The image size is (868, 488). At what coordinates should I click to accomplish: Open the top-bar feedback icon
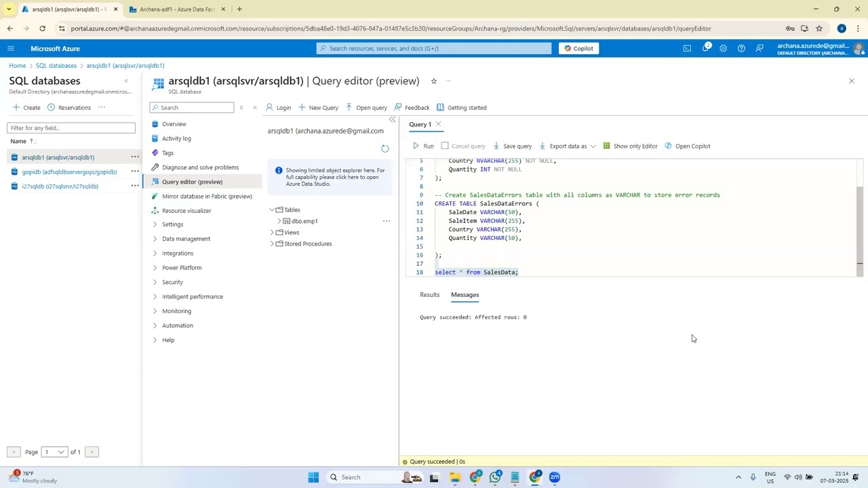pos(759,48)
